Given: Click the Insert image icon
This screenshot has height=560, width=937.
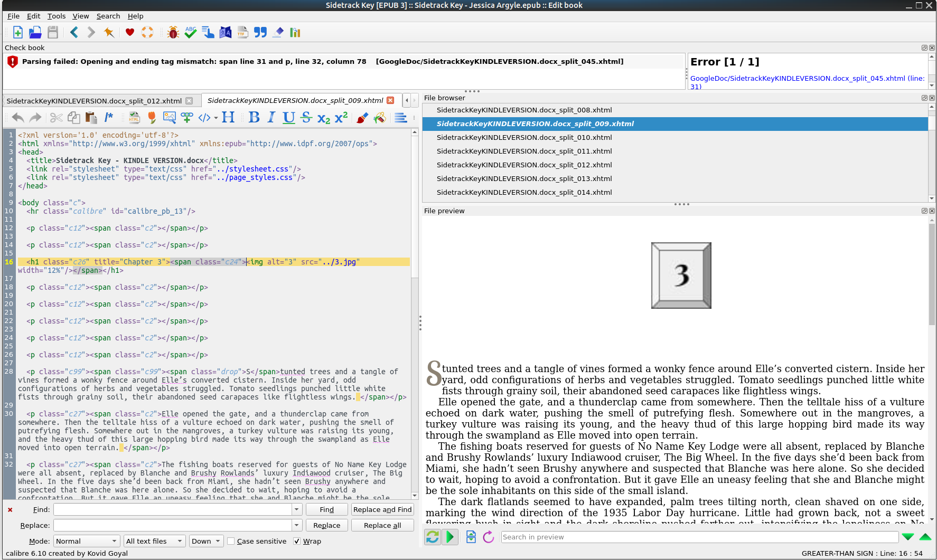Looking at the screenshot, I should pos(169,118).
